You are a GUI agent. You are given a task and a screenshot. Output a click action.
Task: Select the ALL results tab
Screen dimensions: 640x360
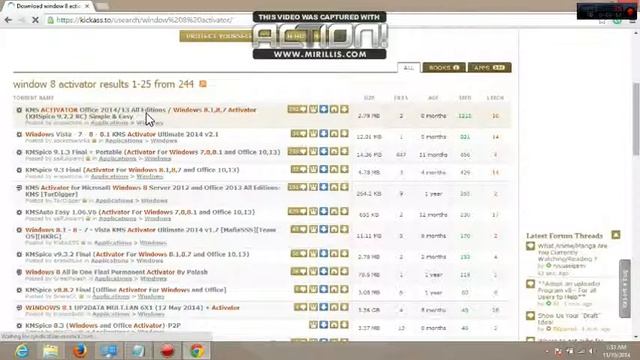click(x=409, y=68)
